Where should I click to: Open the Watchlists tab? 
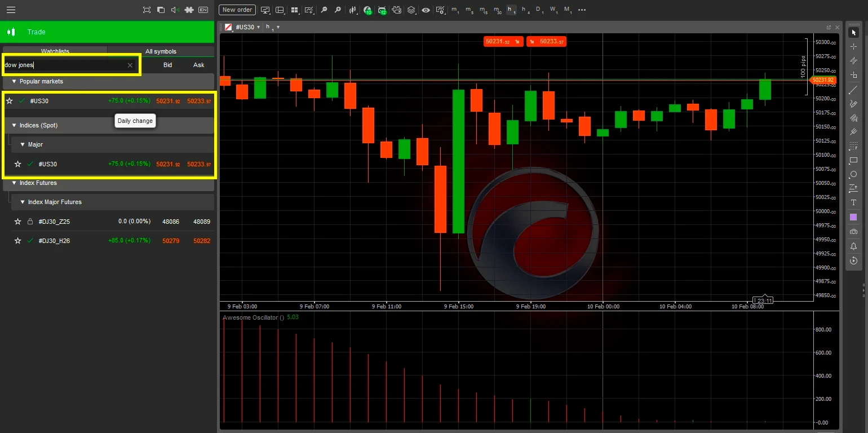point(55,51)
